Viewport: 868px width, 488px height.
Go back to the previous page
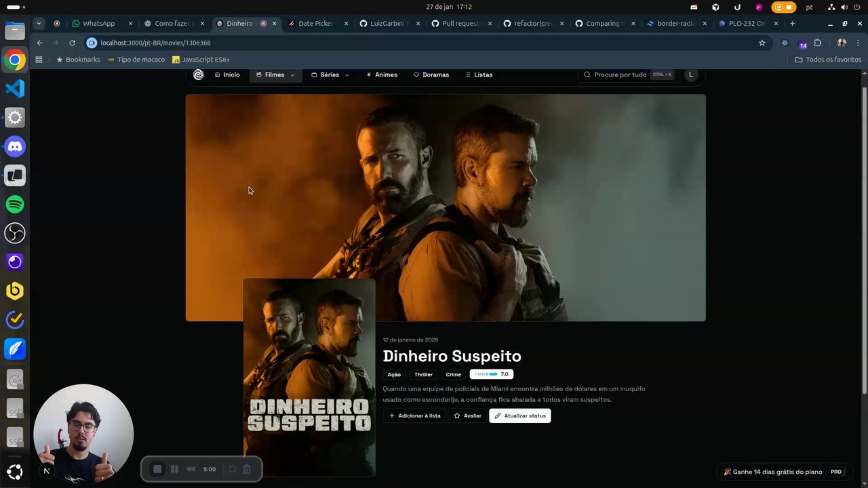[x=39, y=43]
